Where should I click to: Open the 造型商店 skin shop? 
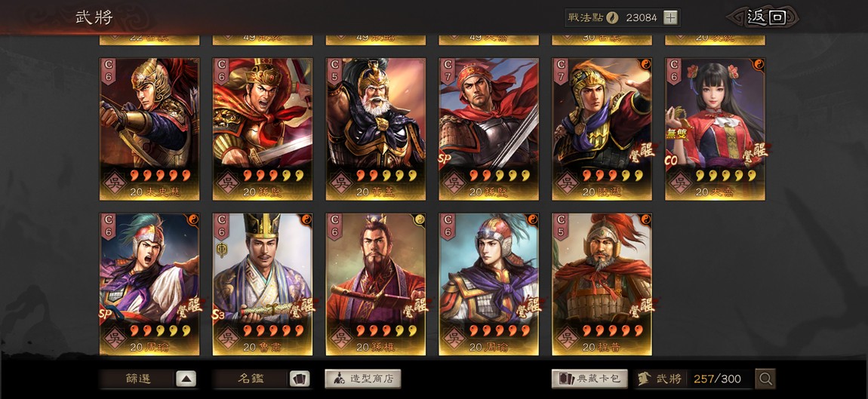(x=362, y=379)
